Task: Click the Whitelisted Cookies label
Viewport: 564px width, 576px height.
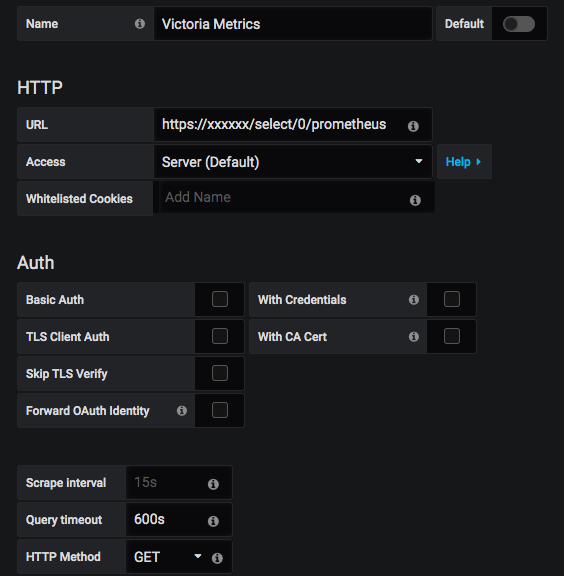Action: (79, 199)
